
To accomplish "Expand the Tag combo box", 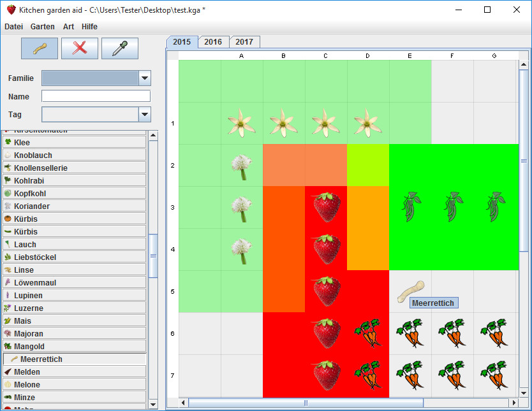I will pos(145,115).
